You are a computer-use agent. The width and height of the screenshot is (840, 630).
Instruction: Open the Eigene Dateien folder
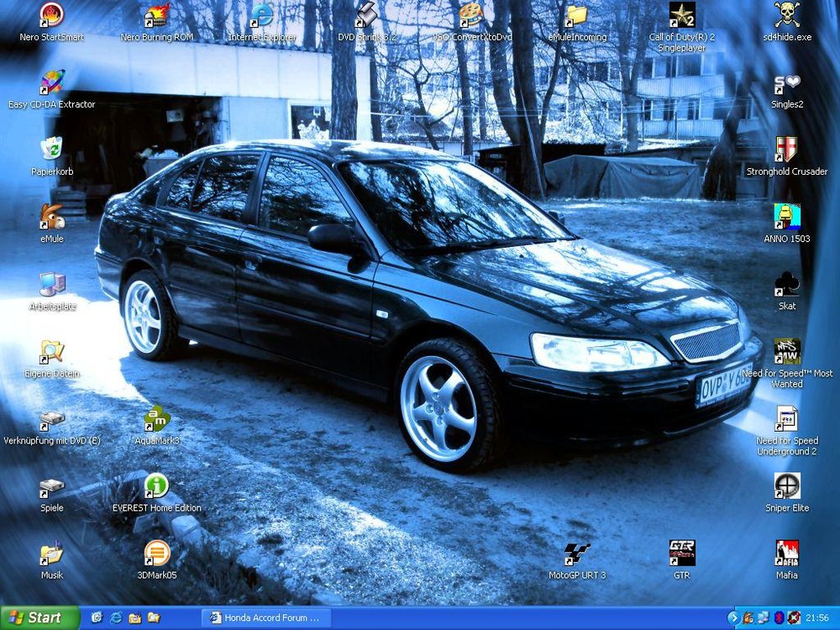click(x=52, y=353)
